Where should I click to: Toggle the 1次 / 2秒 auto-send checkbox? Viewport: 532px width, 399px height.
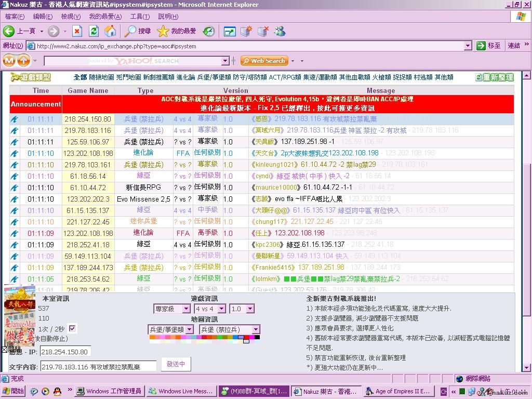click(x=72, y=328)
